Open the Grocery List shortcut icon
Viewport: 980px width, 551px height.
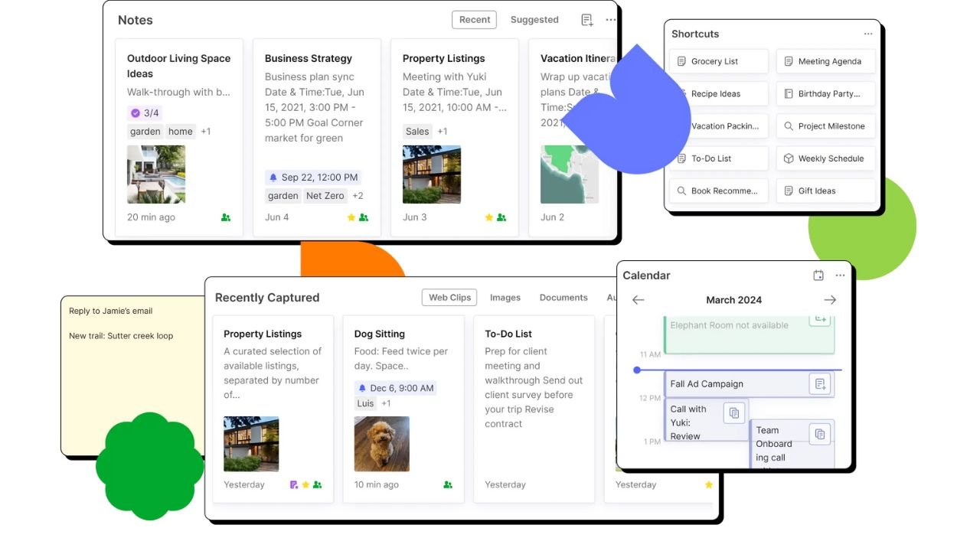click(680, 61)
